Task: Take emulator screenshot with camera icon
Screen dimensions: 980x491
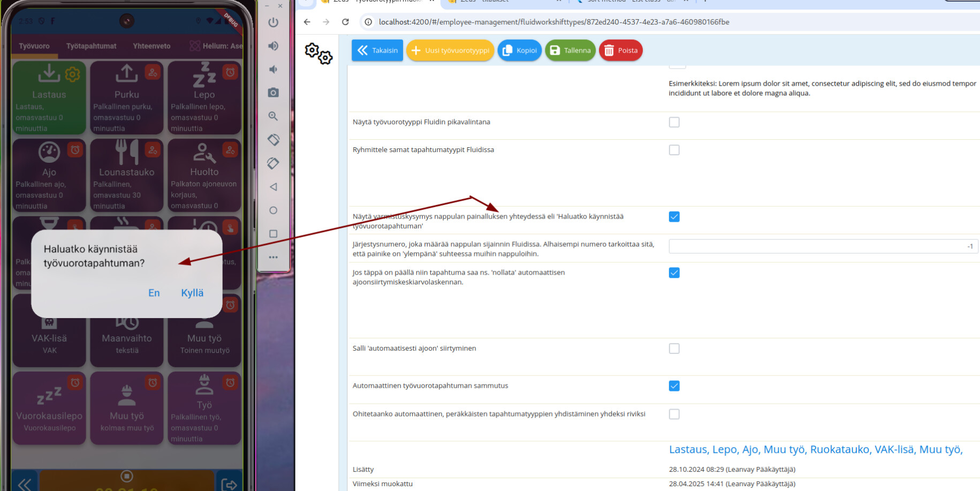Action: [x=273, y=93]
